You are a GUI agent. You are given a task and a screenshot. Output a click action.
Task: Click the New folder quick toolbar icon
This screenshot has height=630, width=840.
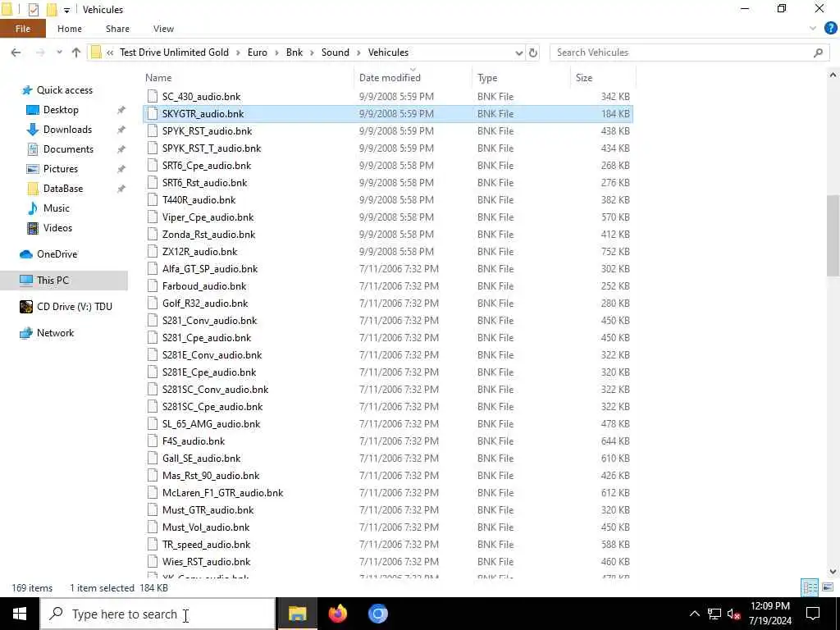[x=52, y=9]
